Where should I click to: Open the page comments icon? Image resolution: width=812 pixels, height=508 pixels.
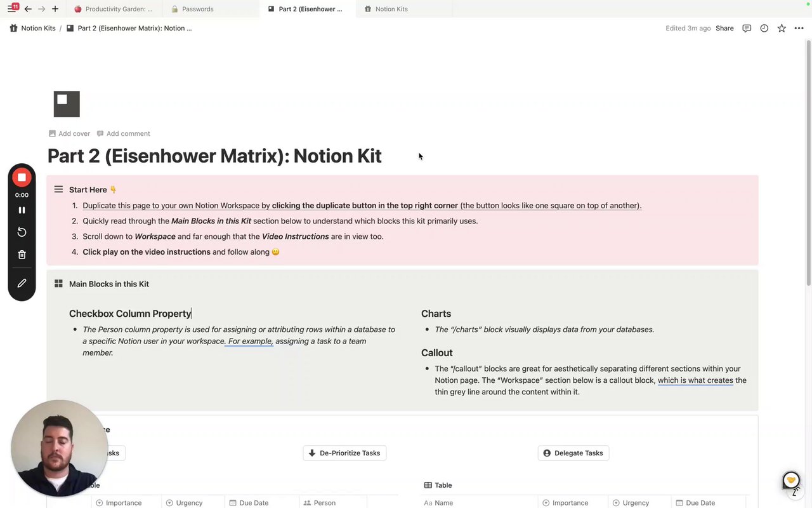(747, 28)
